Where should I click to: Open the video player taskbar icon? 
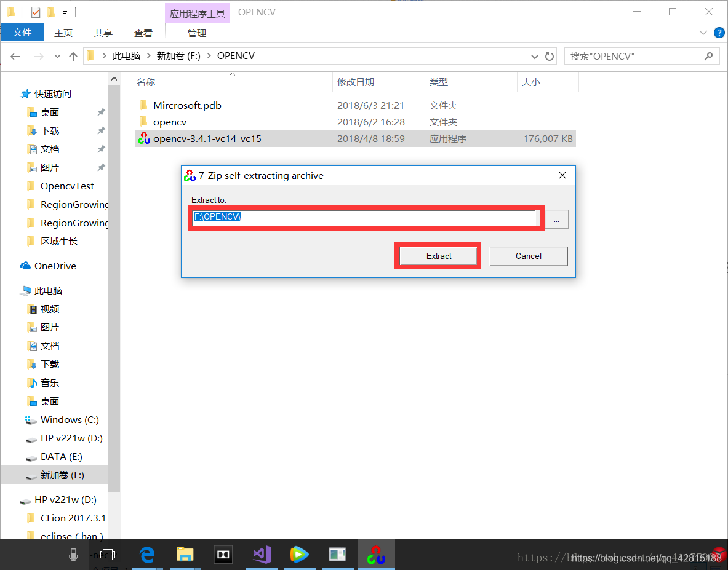(300, 554)
